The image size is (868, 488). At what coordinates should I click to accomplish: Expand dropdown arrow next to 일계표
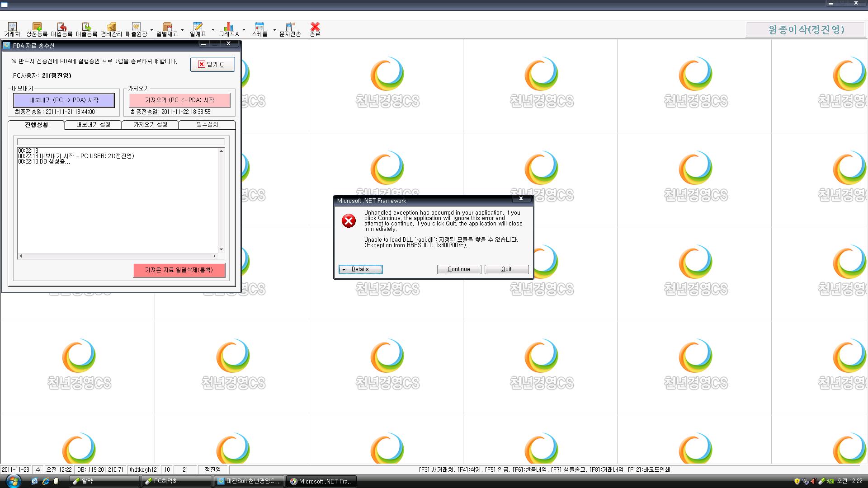[x=213, y=30]
